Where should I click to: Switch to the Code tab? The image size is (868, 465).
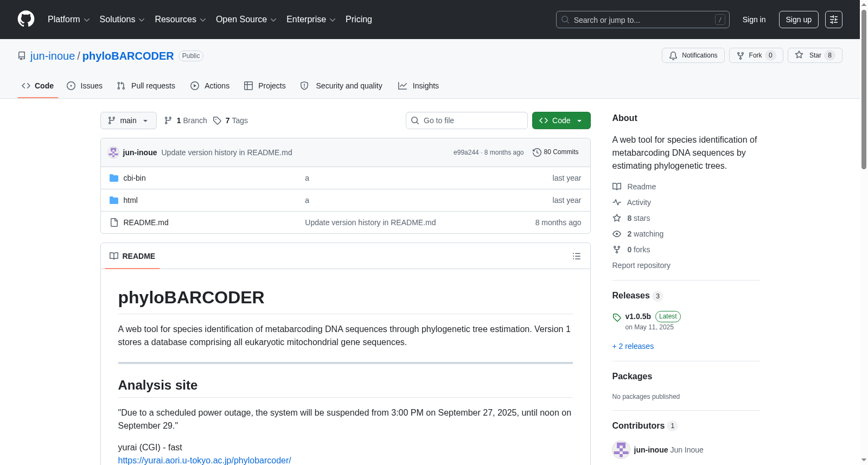click(38, 86)
